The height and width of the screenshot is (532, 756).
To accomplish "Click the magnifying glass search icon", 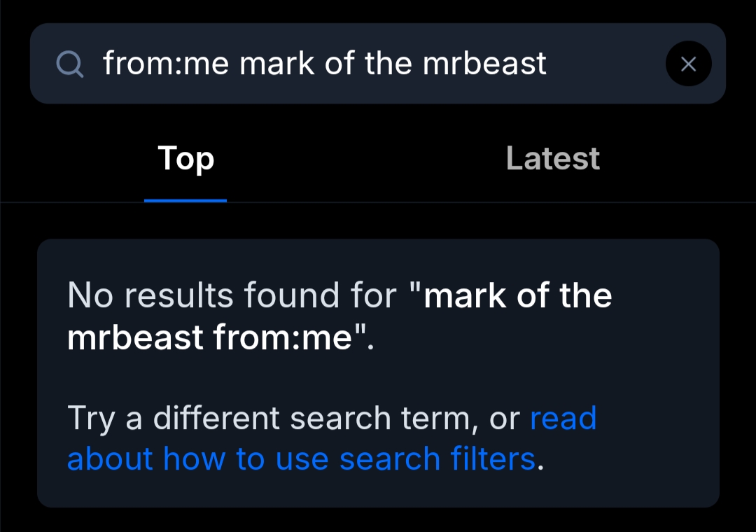I will click(70, 64).
